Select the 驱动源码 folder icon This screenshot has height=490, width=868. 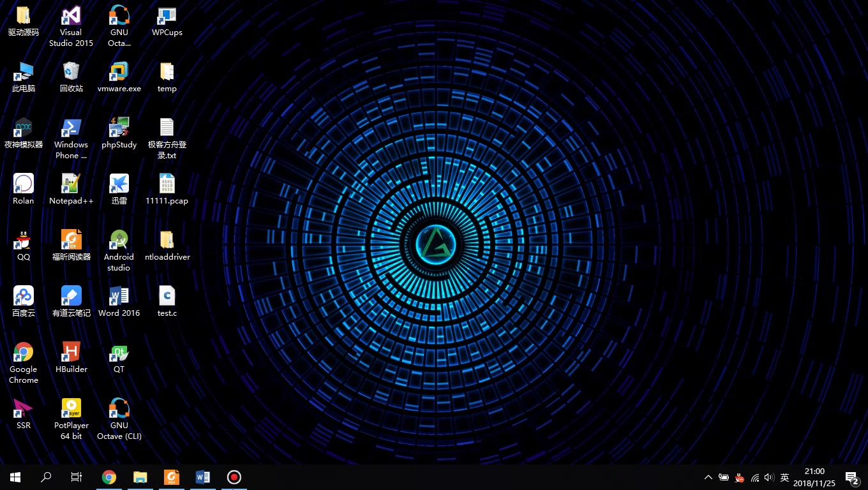(x=24, y=16)
